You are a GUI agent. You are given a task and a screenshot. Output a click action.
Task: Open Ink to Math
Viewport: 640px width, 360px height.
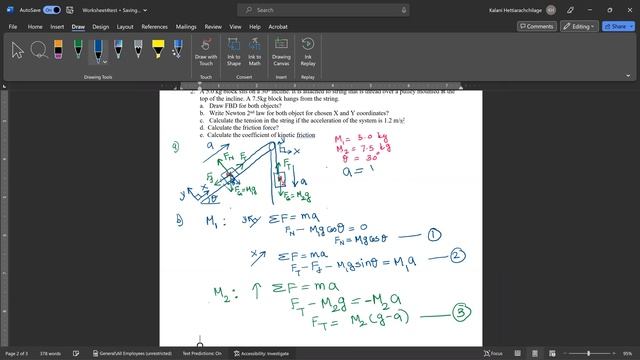pyautogui.click(x=254, y=52)
